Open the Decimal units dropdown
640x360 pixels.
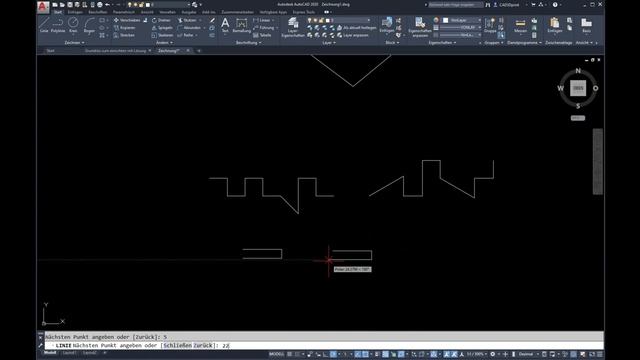(x=528, y=354)
